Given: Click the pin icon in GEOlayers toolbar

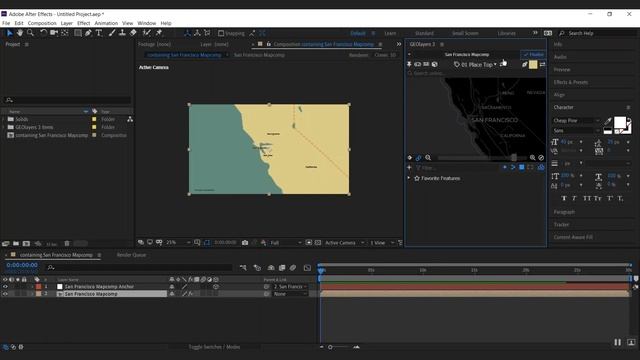Looking at the screenshot, I should point(409,64).
